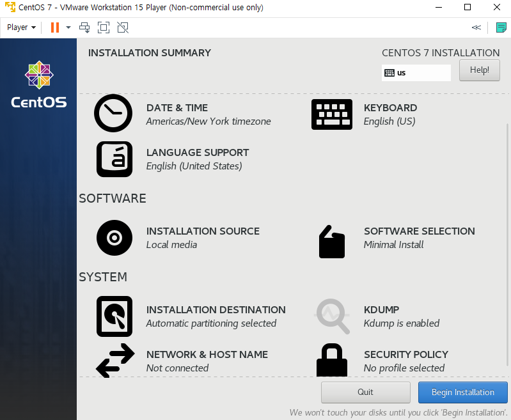The image size is (511, 420).
Task: Click the Language Support icon
Action: click(114, 159)
